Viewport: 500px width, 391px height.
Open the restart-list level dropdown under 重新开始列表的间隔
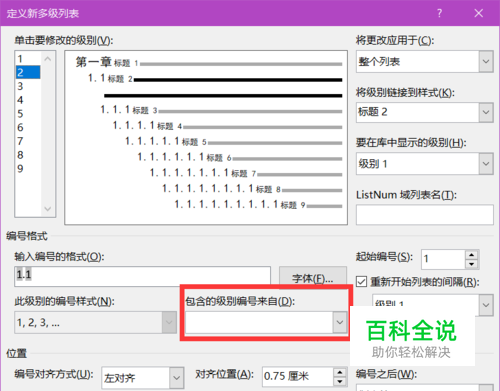coord(486,305)
